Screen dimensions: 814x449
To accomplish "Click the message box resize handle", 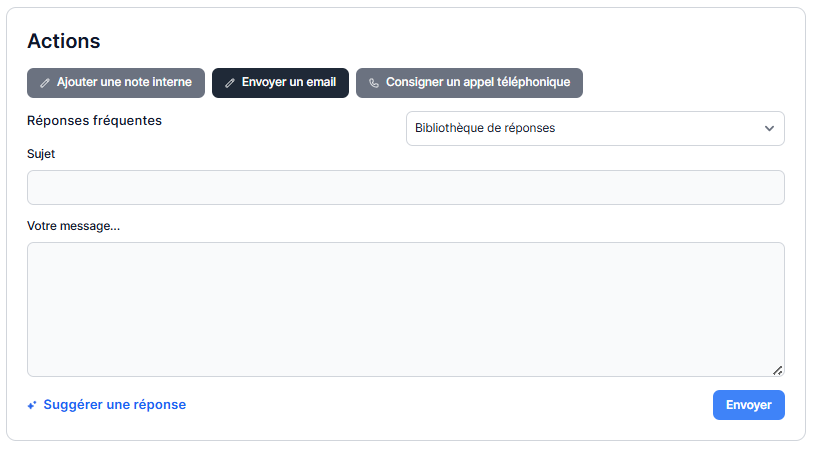I will 777,369.
